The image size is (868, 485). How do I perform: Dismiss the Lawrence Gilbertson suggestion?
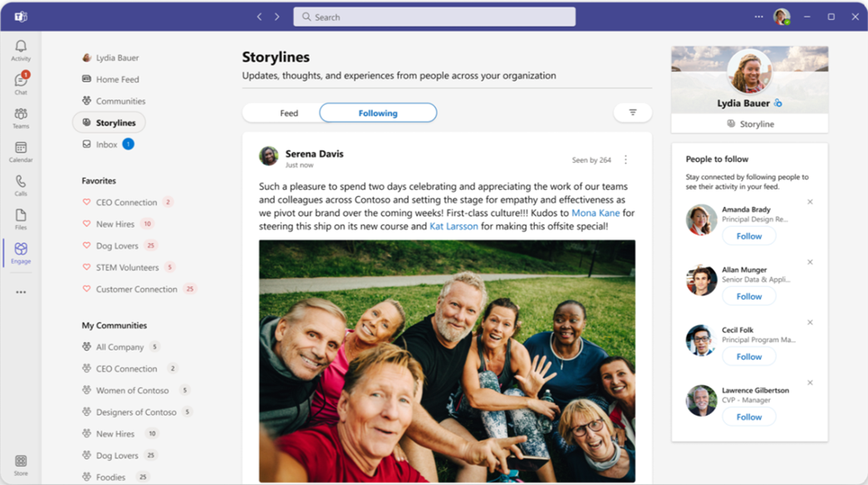(x=810, y=382)
